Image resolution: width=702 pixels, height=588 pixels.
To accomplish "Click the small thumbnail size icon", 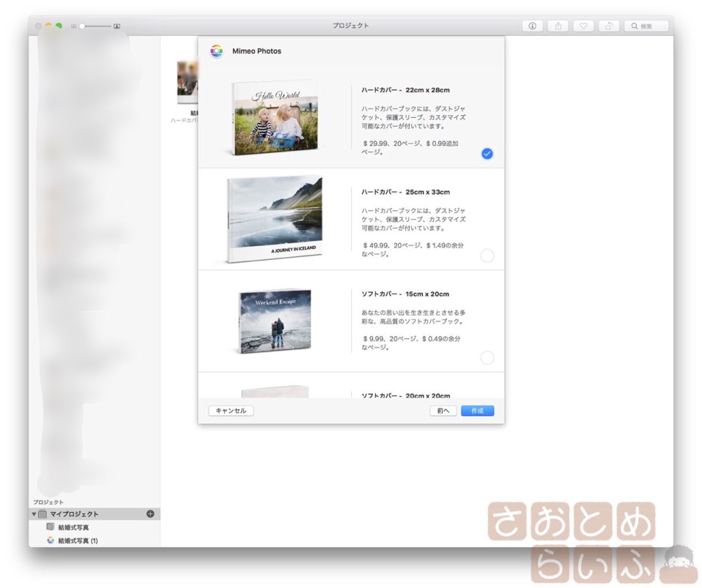I will [x=73, y=26].
